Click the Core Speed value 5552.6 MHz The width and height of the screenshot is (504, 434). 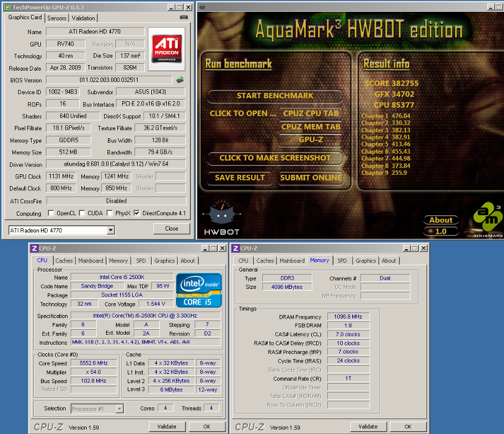point(94,363)
